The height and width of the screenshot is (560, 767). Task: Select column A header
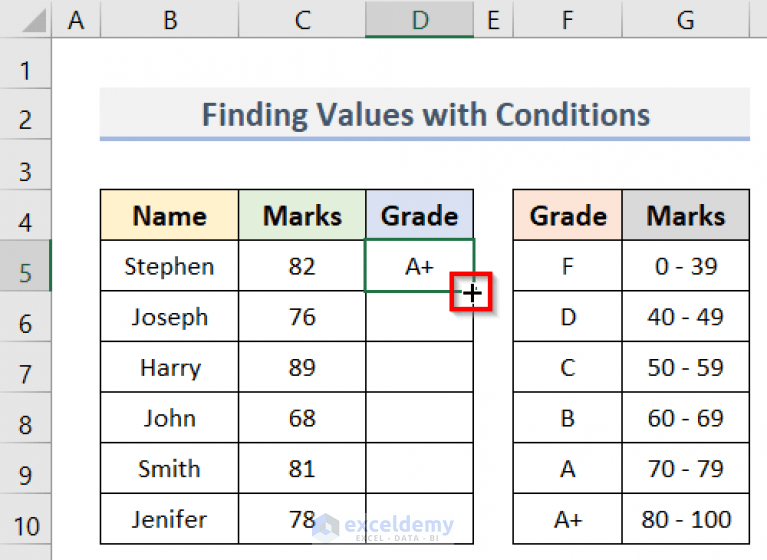(x=76, y=20)
